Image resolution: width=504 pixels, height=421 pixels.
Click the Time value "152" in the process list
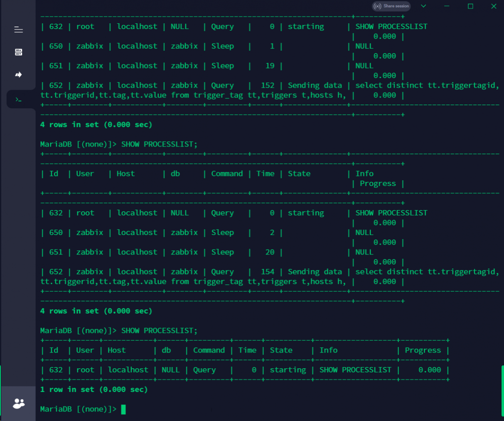coord(268,85)
